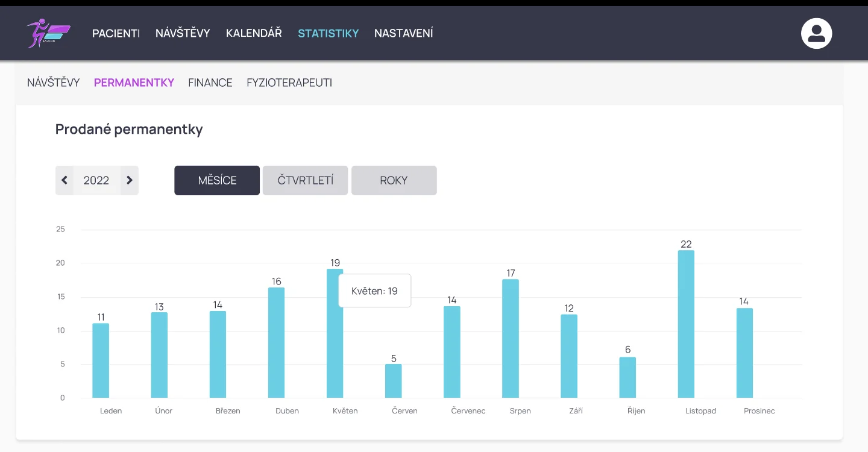Open the FINANCE tab
The image size is (868, 452).
tap(210, 83)
